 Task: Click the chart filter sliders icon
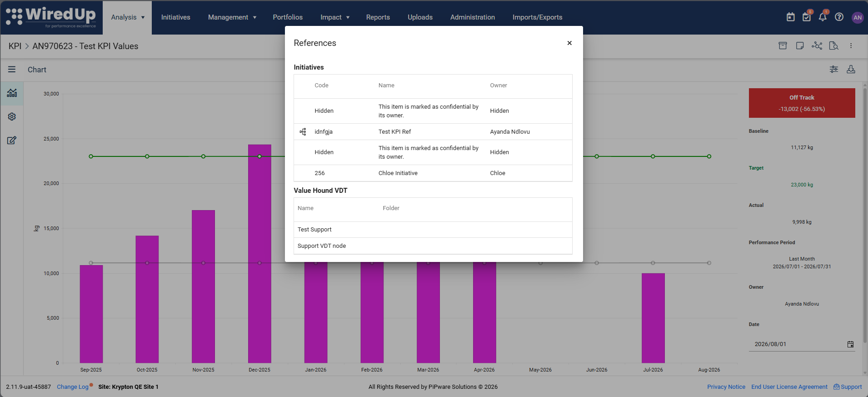point(834,69)
